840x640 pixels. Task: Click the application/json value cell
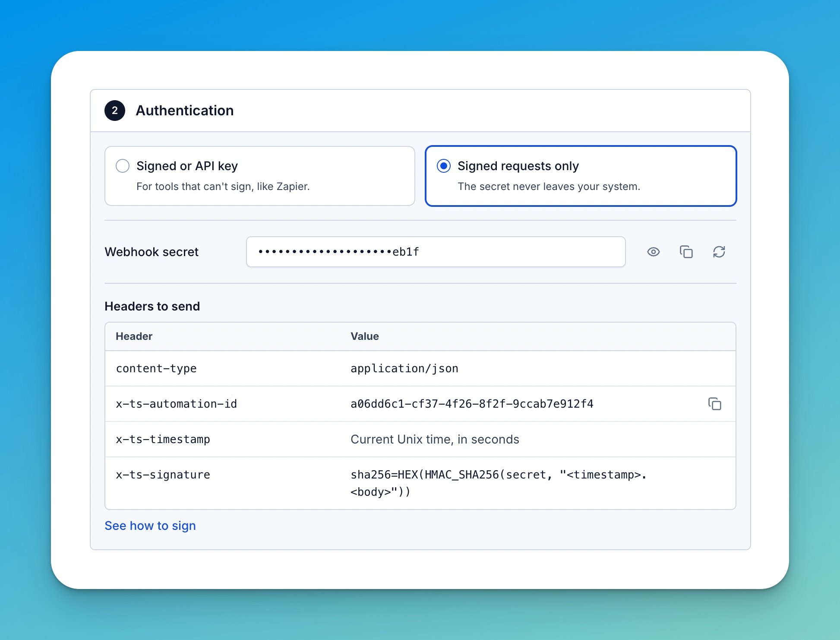404,368
